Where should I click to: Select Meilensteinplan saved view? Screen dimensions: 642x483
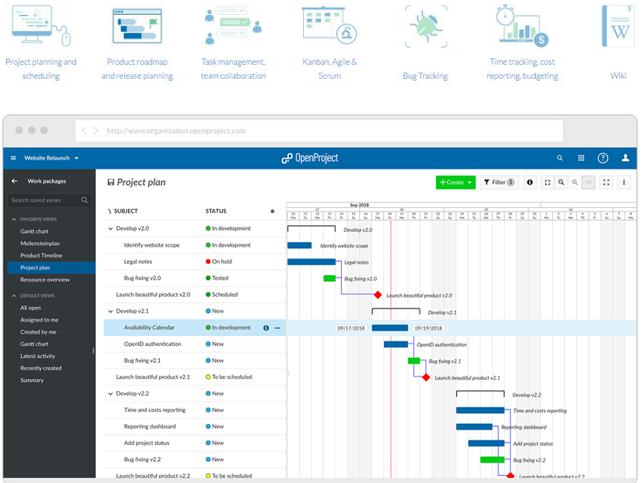pos(40,243)
